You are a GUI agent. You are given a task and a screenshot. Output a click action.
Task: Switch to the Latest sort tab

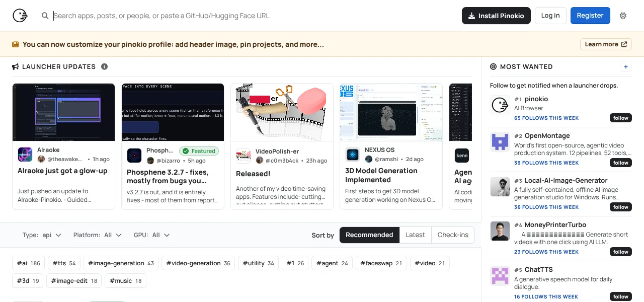click(x=415, y=235)
